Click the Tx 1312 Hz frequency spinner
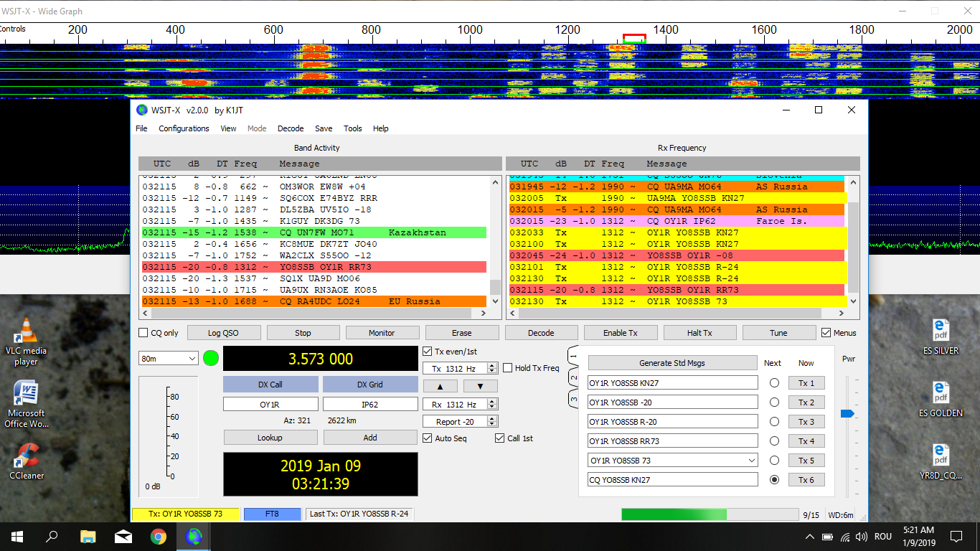Viewport: 980px width, 551px height. (x=460, y=368)
